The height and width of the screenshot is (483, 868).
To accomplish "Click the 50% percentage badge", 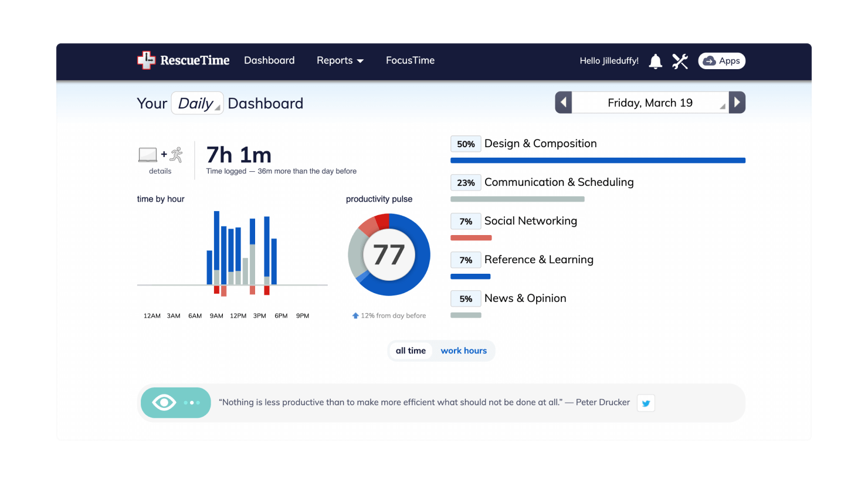I will [466, 144].
